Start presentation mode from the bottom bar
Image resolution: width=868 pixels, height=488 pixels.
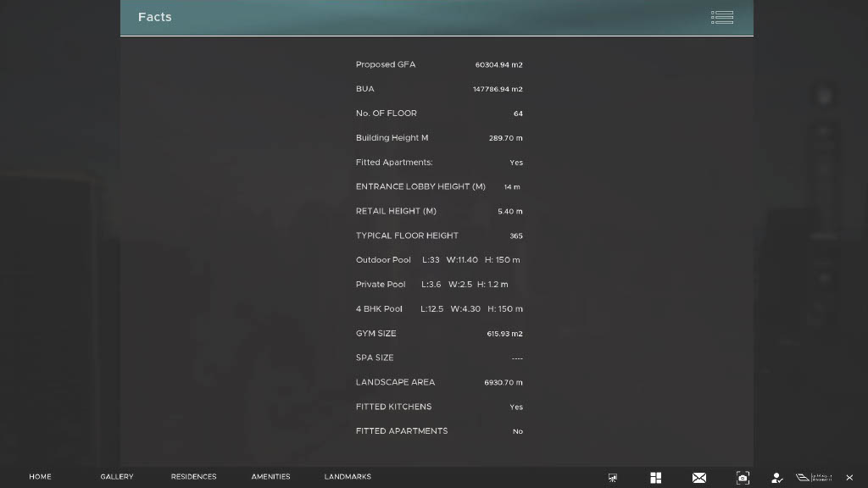click(x=613, y=478)
